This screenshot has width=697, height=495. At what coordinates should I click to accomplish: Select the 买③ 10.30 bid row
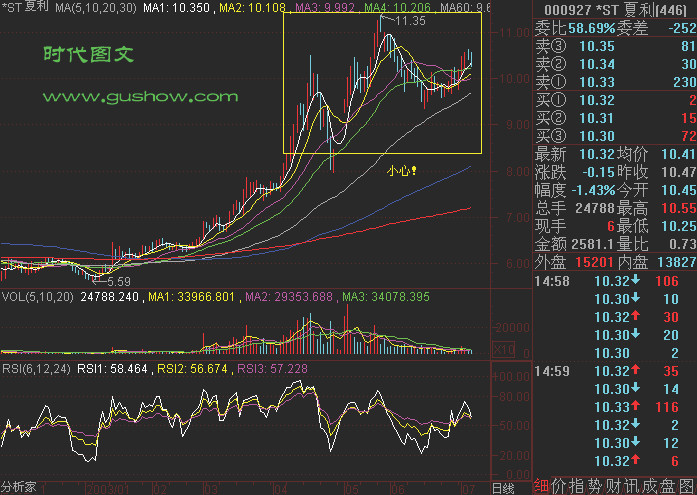pyautogui.click(x=615, y=136)
